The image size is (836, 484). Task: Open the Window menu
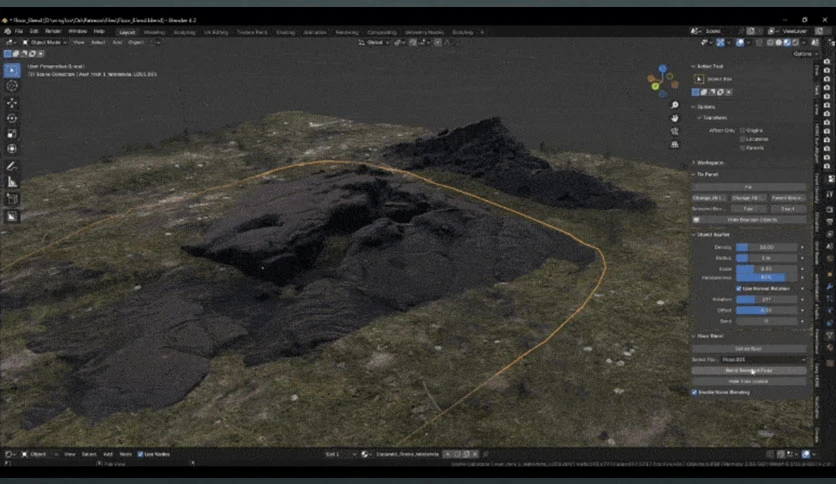[77, 31]
